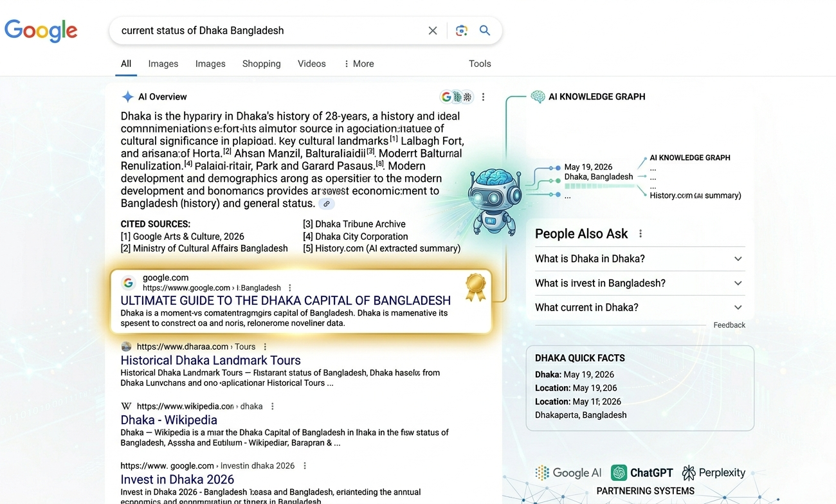Click the AI Overview sparkle icon
The image size is (836, 504).
click(127, 97)
